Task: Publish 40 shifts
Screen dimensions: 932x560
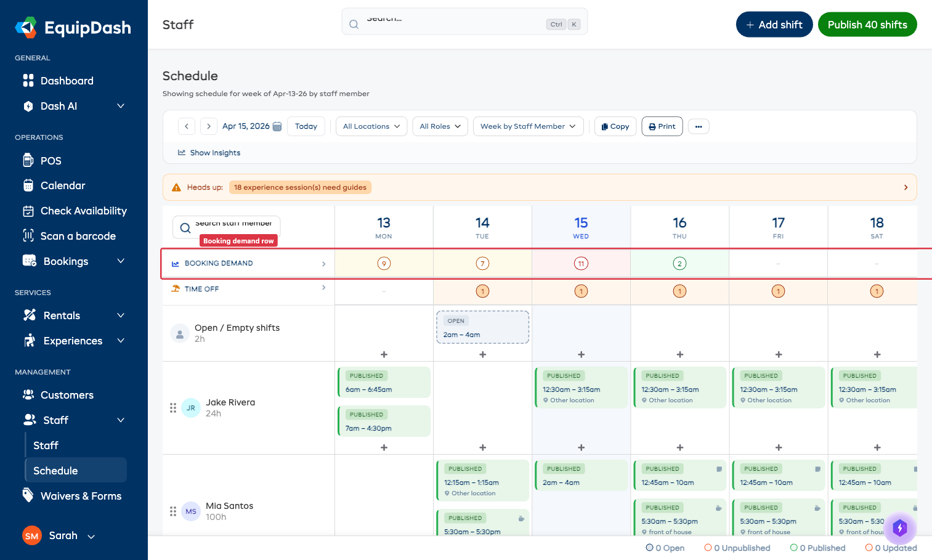Action: pyautogui.click(x=867, y=25)
